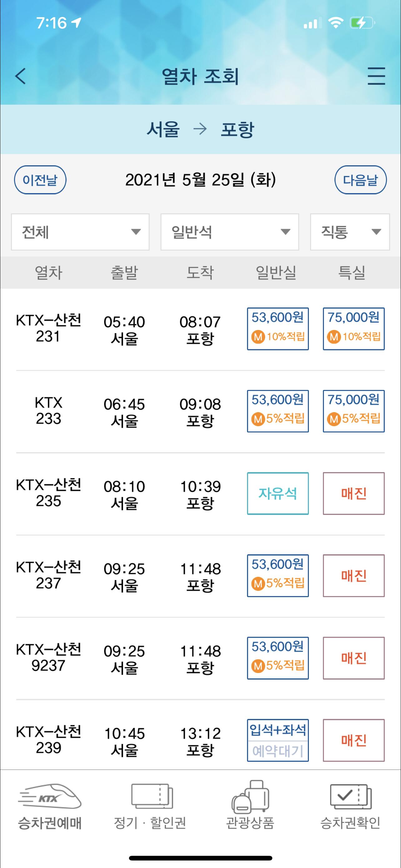
Task: Expand the 직통 route type dropdown
Action: coord(350,232)
